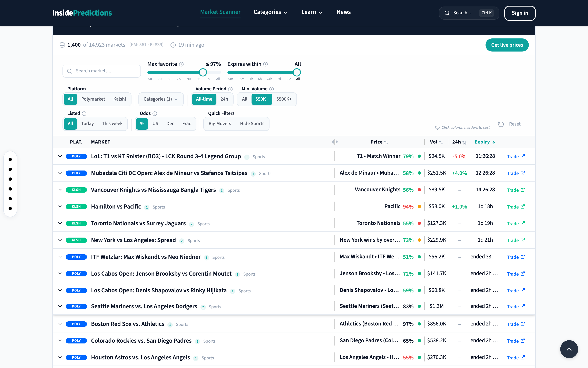Select the Polymarket platform filter
This screenshot has height=368, width=588.
[x=93, y=99]
